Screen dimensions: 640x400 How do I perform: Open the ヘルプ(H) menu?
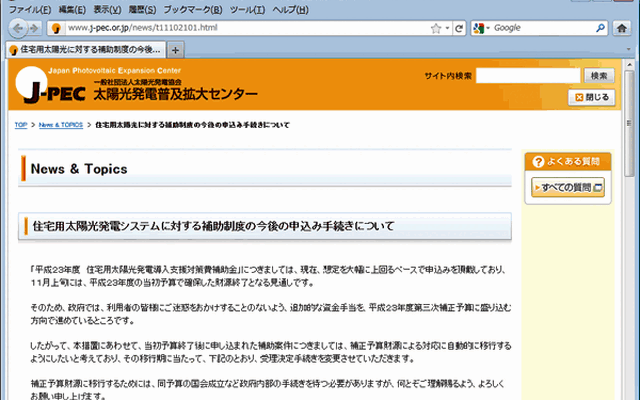click(x=290, y=9)
